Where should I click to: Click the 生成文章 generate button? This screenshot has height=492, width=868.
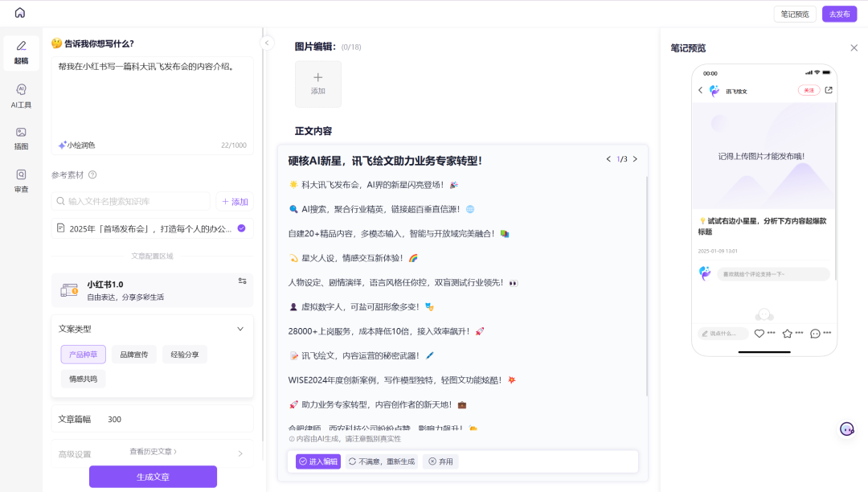(x=153, y=477)
